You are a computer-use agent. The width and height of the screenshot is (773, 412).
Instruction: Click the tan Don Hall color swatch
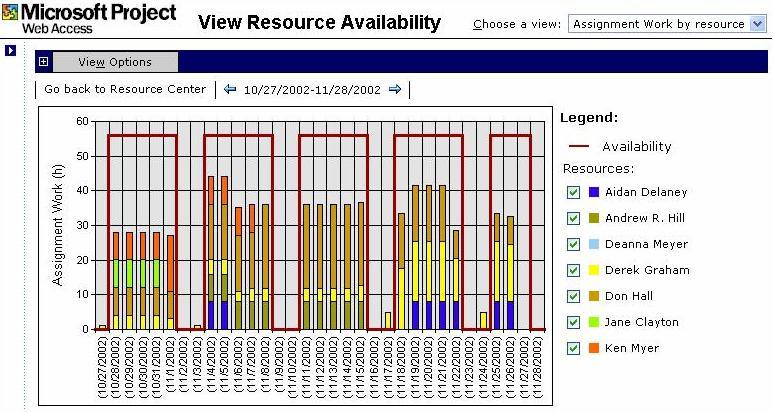tap(594, 296)
